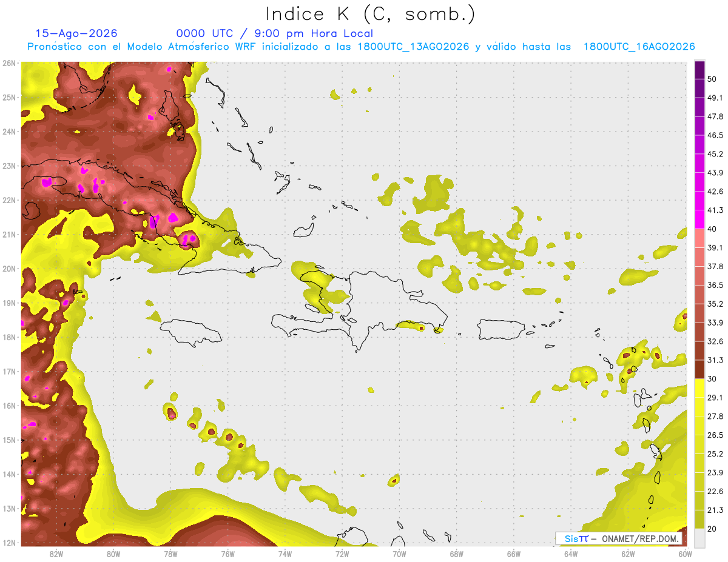728x562 pixels.
Task: Click the colorbar value label 26.5
Action: (715, 435)
